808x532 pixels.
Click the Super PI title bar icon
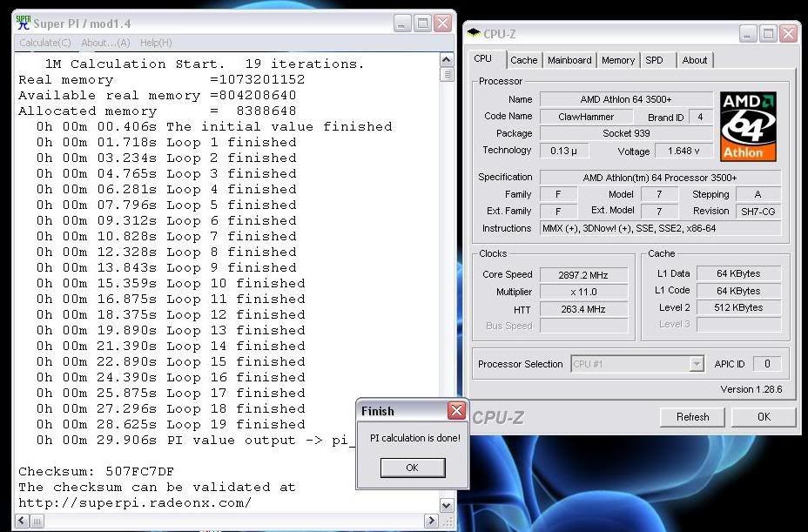click(x=24, y=23)
